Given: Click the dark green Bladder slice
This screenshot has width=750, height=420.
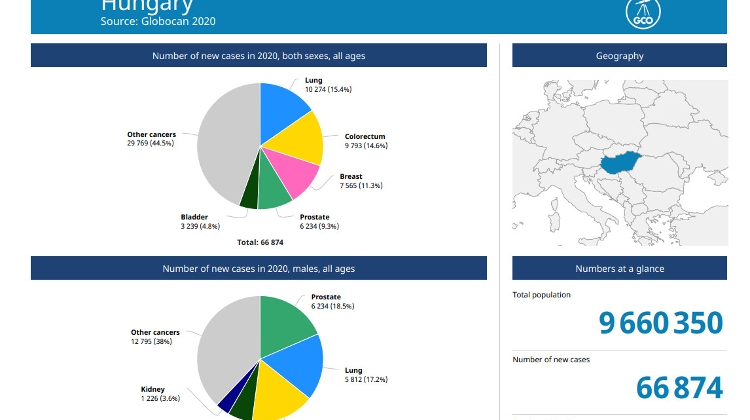Looking at the screenshot, I should (249, 194).
